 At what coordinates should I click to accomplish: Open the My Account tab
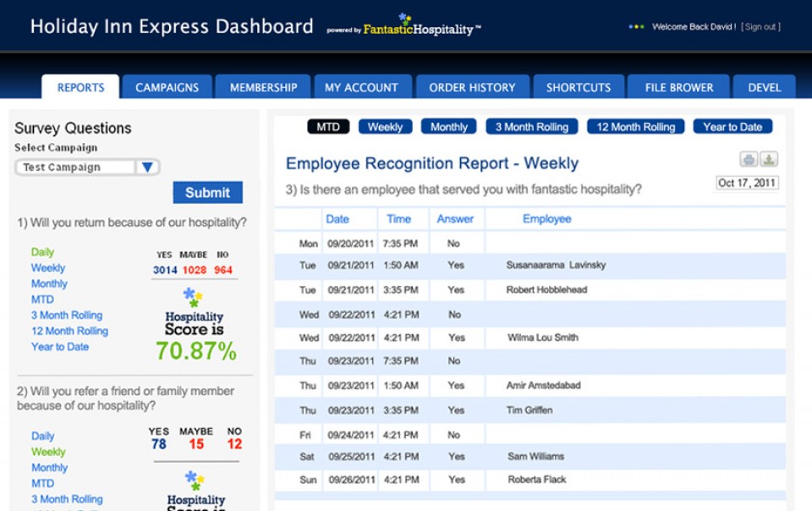pyautogui.click(x=361, y=87)
